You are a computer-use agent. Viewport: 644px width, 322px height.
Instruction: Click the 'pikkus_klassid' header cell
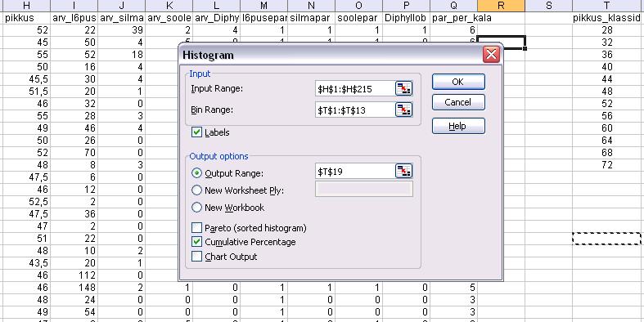click(x=606, y=18)
